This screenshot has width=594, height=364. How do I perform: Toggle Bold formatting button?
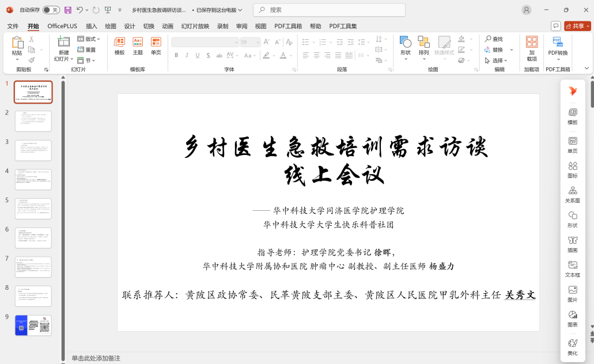[x=176, y=55]
